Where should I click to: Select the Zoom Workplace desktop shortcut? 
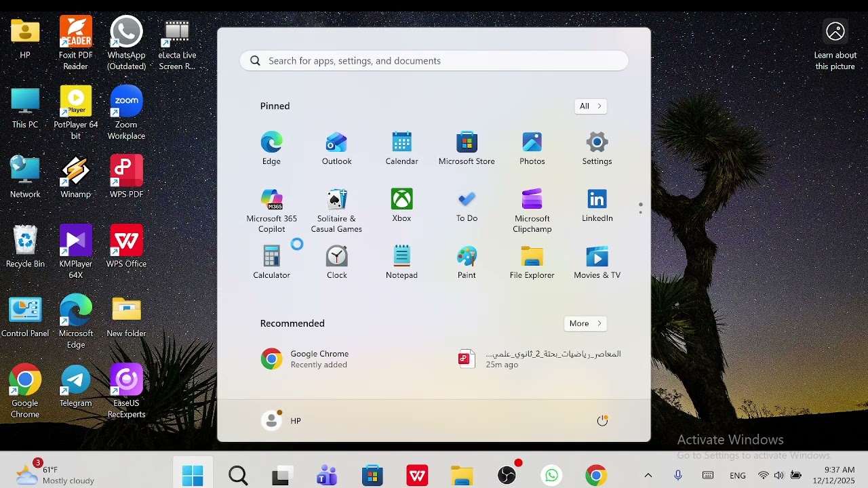point(126,113)
